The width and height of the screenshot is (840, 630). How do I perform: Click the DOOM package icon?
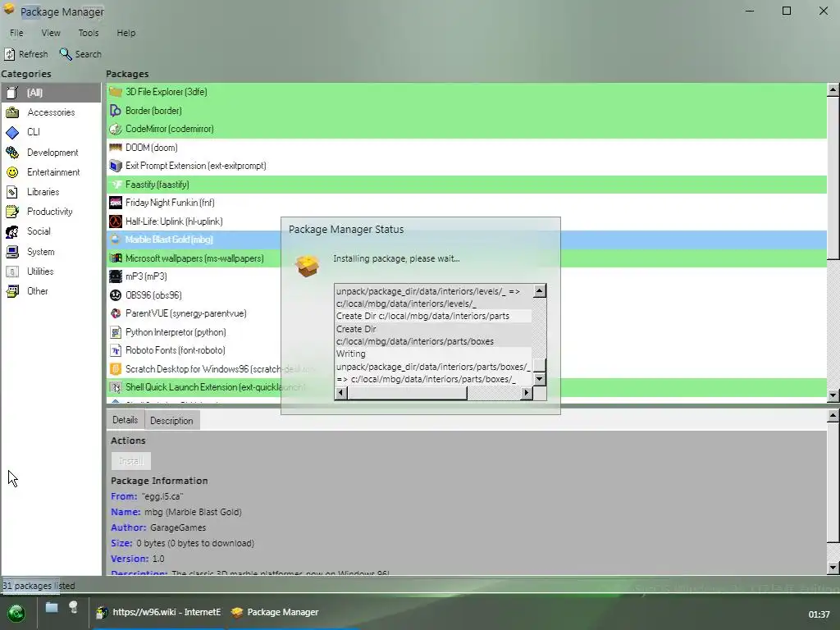[116, 148]
